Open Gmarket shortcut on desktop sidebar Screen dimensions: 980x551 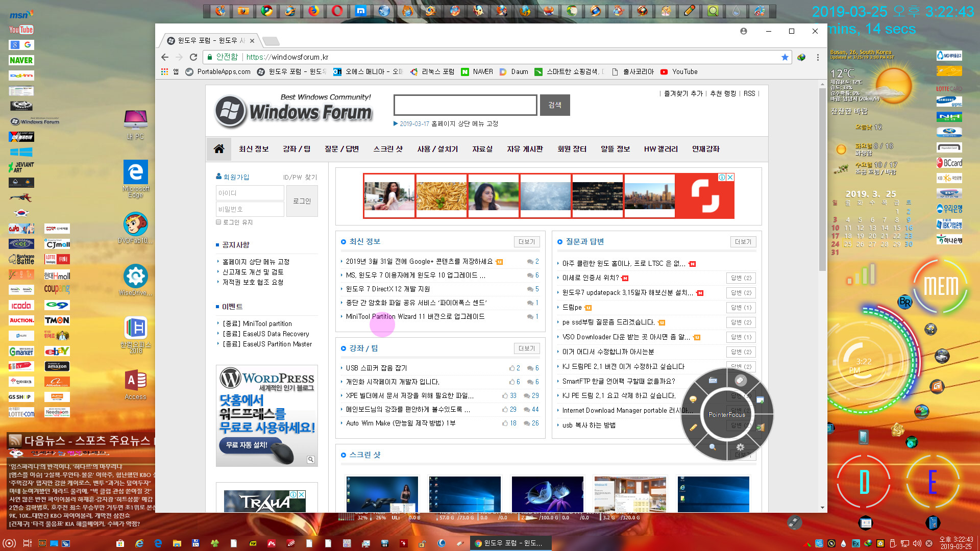21,351
